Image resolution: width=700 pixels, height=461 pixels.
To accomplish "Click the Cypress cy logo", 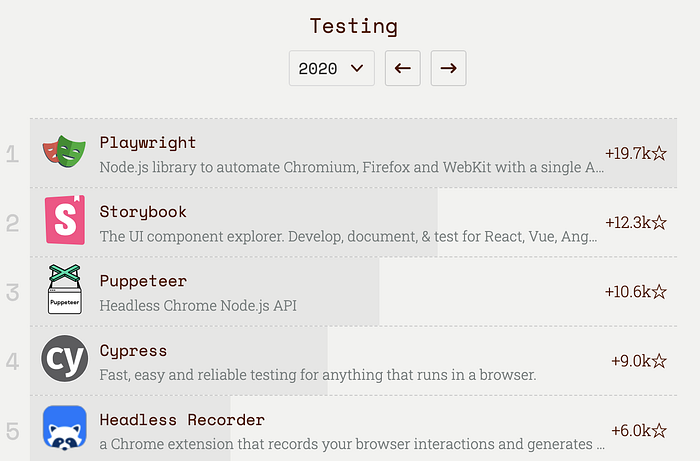I will [x=65, y=358].
